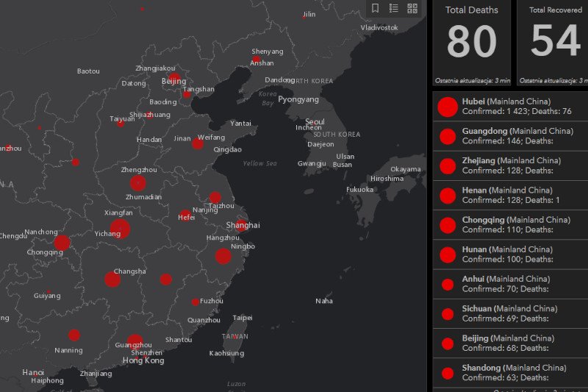Click the Henan province entry

click(x=509, y=195)
